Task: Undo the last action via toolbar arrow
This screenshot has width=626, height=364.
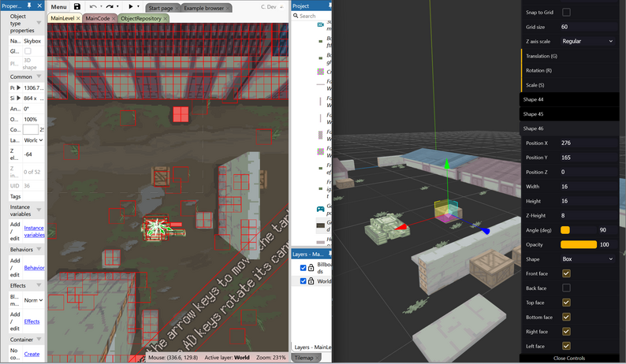Action: tap(93, 7)
